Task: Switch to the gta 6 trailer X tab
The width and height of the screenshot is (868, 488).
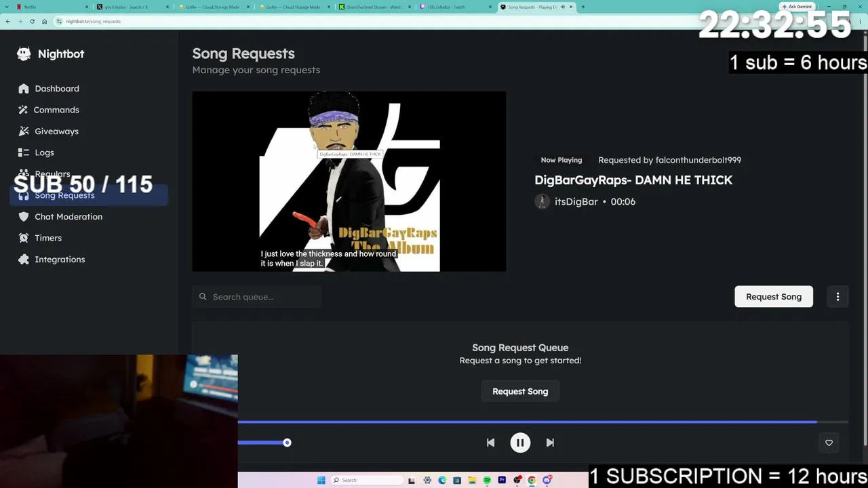Action: pos(132,7)
